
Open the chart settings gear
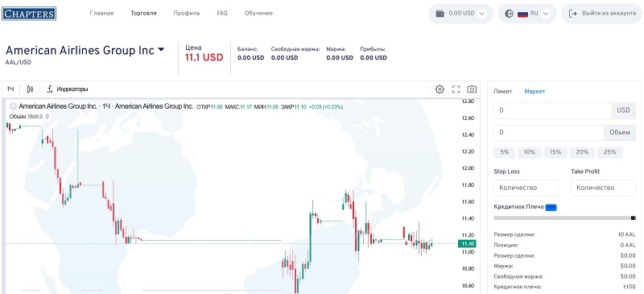(x=440, y=89)
